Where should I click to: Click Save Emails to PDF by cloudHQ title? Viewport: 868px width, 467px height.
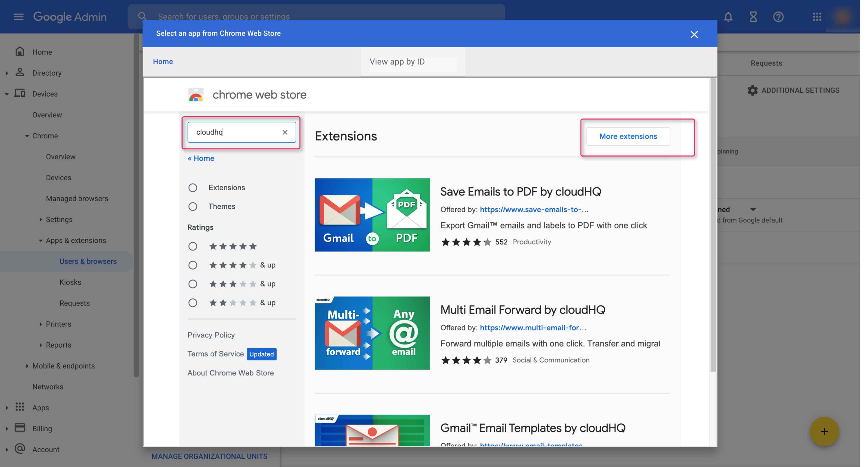click(520, 191)
